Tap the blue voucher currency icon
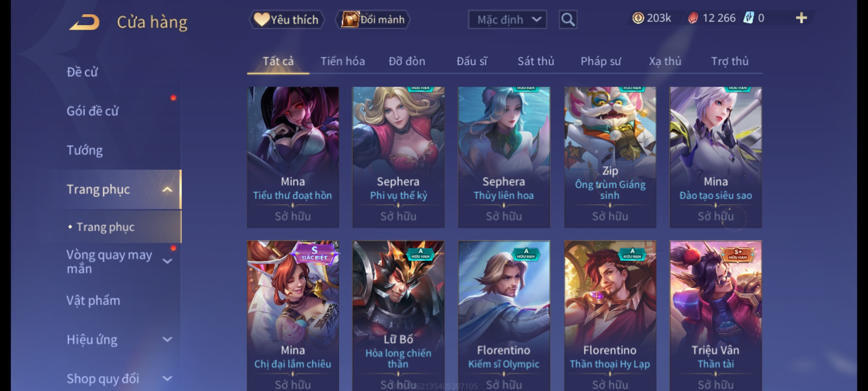 pos(748,18)
